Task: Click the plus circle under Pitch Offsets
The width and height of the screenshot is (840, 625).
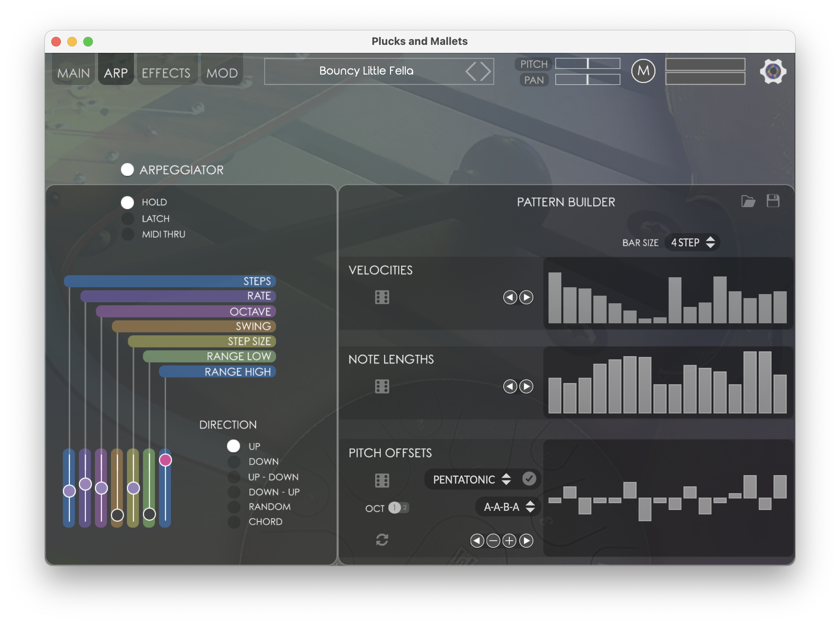Action: tap(509, 541)
